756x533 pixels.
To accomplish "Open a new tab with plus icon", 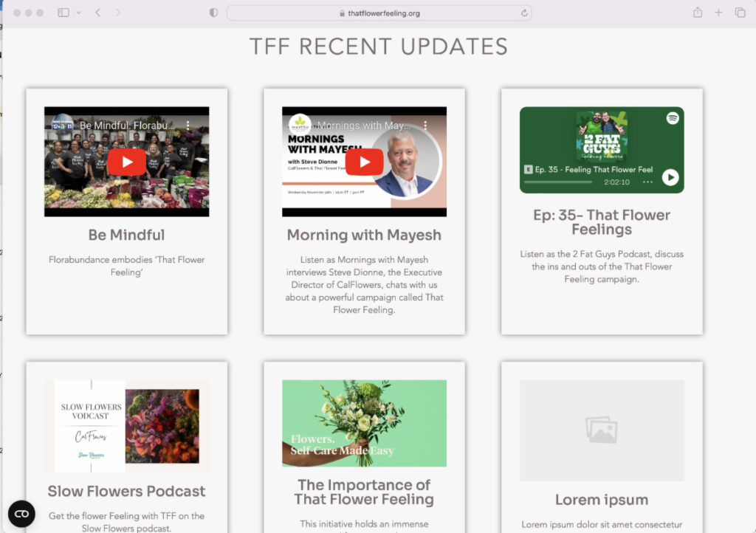I will pos(718,13).
